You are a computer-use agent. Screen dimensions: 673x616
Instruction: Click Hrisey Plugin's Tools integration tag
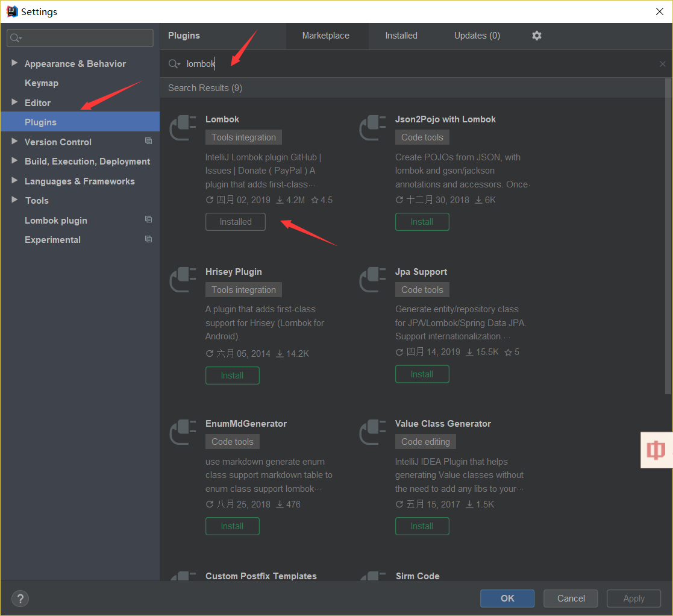(244, 290)
